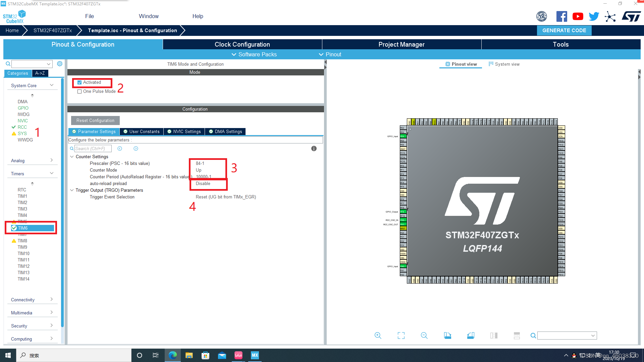Launch Microsoft Edge from the taskbar
The width and height of the screenshot is (644, 362).
pos(172,355)
